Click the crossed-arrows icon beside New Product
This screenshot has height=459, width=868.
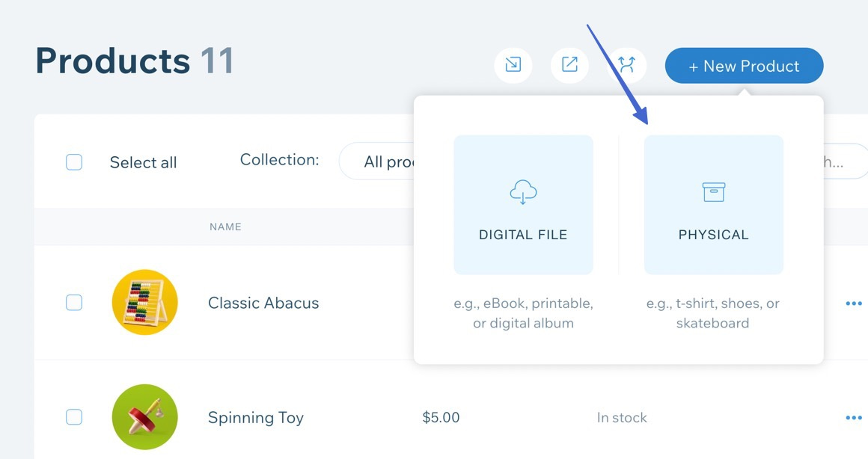(x=626, y=65)
